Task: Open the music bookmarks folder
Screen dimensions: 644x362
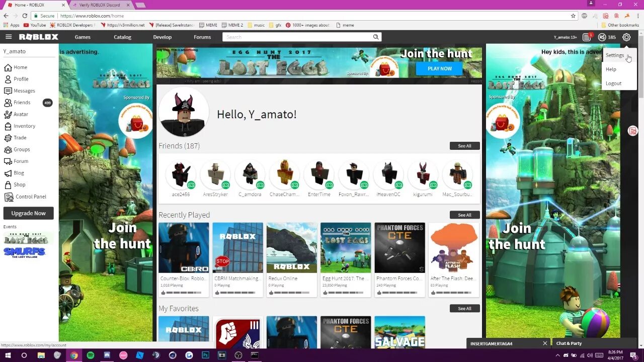Action: 256,25
